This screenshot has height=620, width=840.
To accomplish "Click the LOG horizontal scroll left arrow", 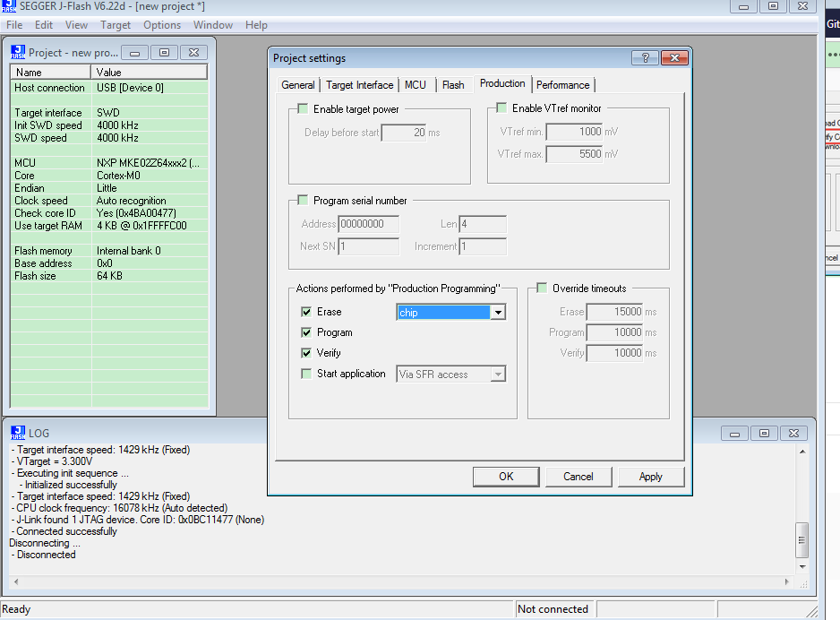I will click(x=16, y=581).
